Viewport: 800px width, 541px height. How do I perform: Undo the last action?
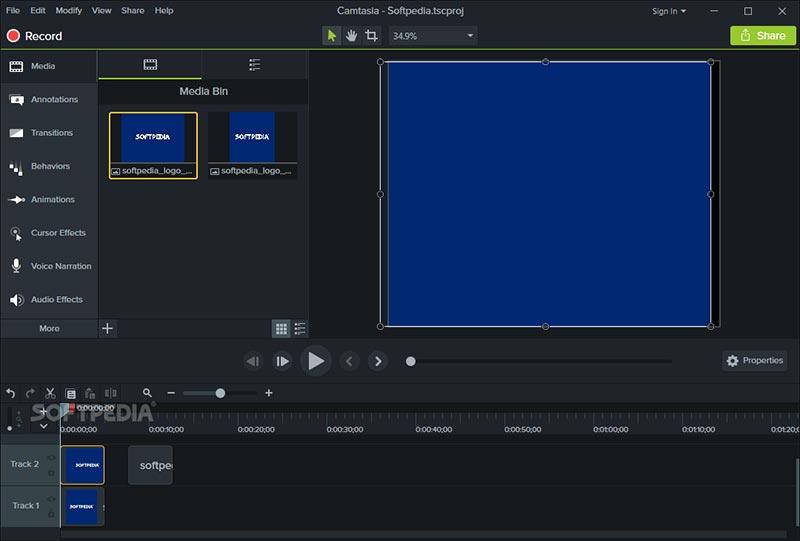tap(11, 394)
